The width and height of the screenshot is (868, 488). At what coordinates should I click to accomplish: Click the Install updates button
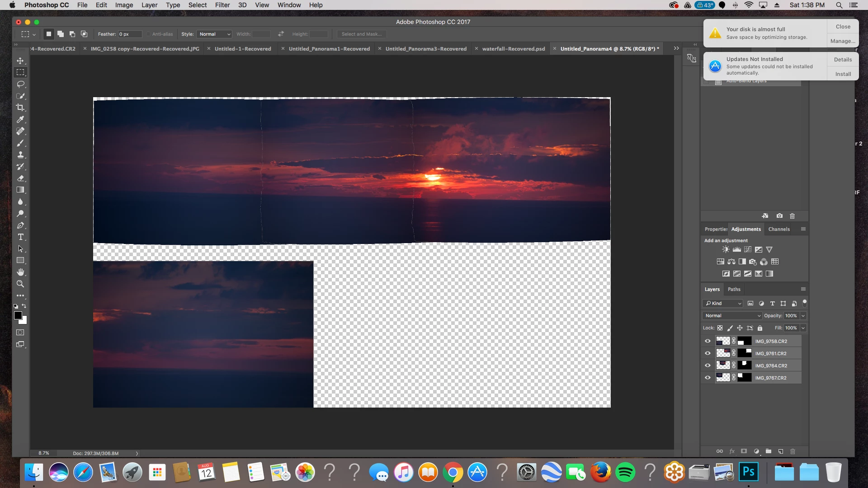pyautogui.click(x=843, y=74)
